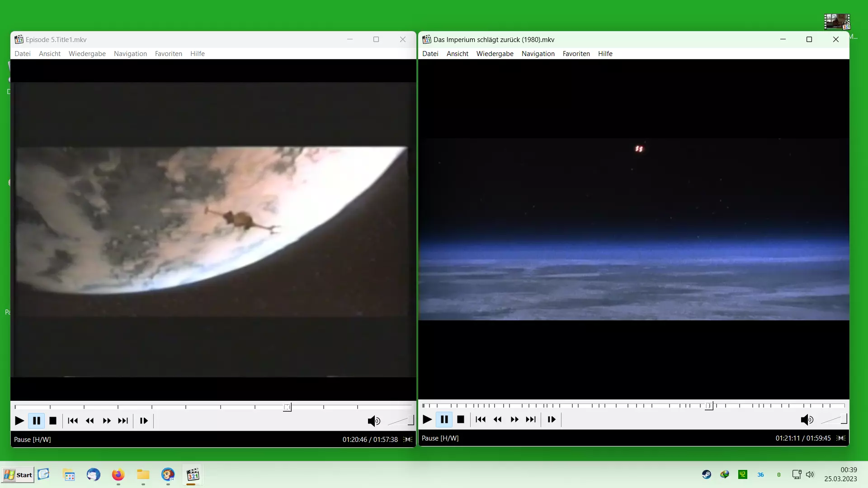The height and width of the screenshot is (488, 868).
Task: Open Datei menu in Episode 5 window
Action: pyautogui.click(x=23, y=53)
